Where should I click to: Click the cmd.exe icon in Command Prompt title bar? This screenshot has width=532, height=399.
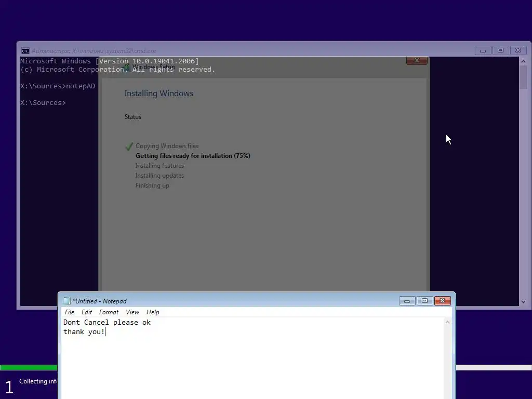pos(25,51)
